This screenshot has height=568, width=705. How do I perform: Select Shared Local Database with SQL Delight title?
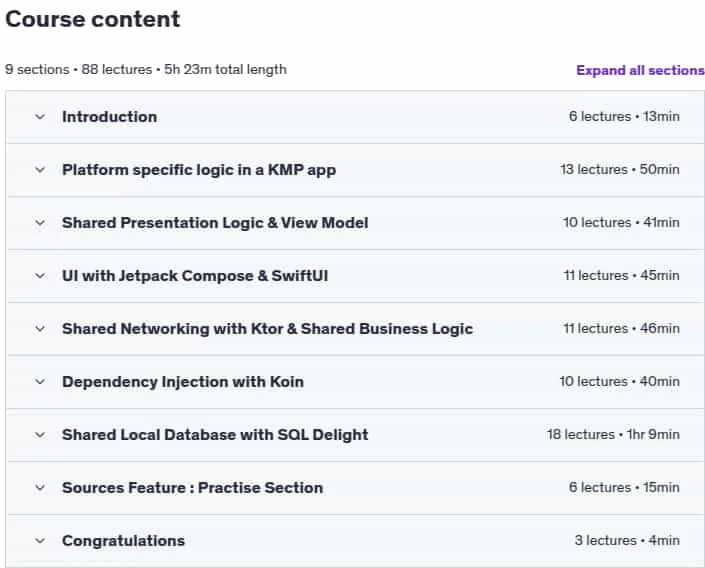point(215,435)
